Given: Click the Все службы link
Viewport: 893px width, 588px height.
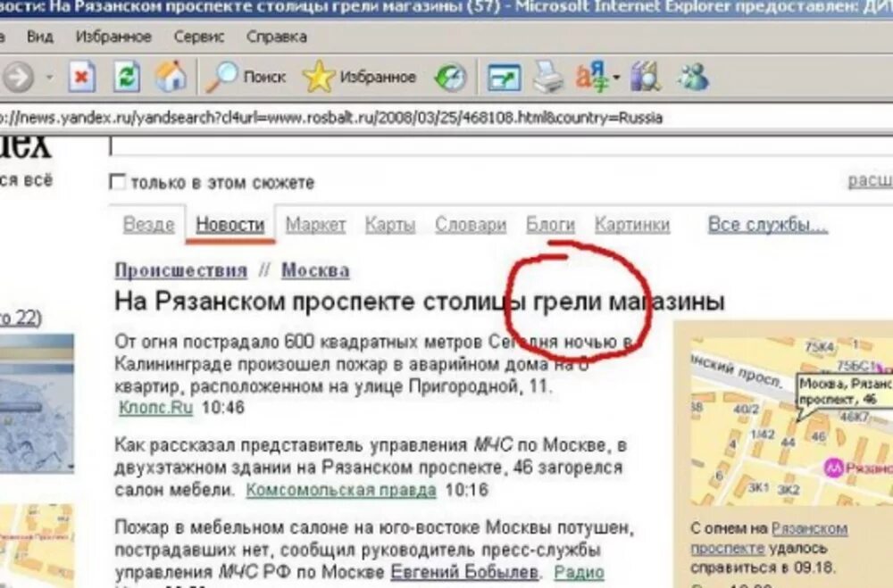Looking at the screenshot, I should click(767, 224).
